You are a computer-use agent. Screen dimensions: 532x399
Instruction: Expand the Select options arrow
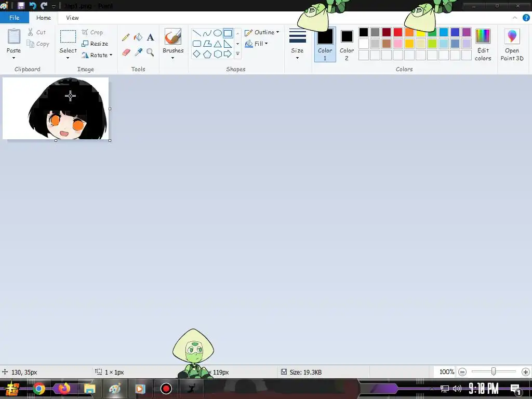68,58
